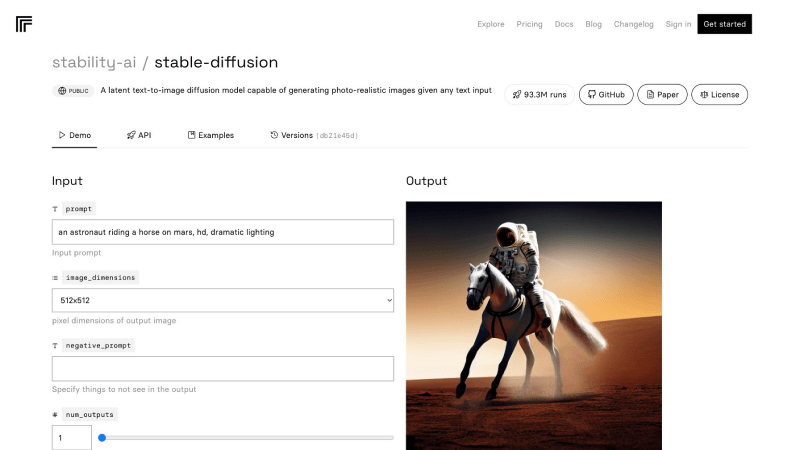Click the negative_prompt input field
This screenshot has height=450, width=800.
[x=223, y=369]
